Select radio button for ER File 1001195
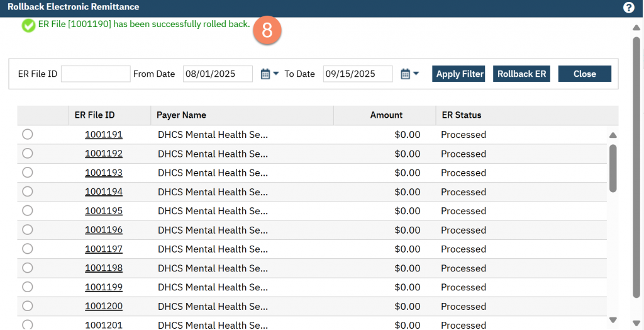644x330 pixels. [x=28, y=210]
